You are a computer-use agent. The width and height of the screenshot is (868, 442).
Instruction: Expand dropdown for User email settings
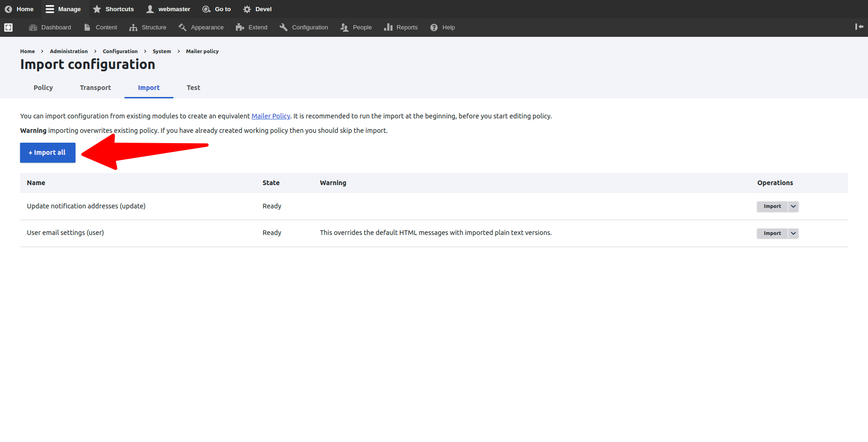(x=793, y=234)
